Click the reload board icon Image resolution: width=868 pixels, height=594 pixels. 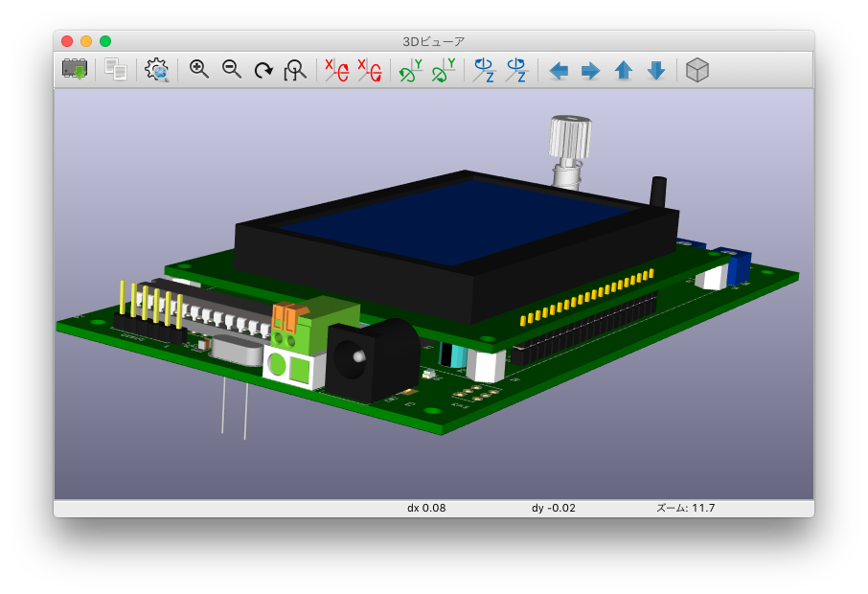click(75, 70)
